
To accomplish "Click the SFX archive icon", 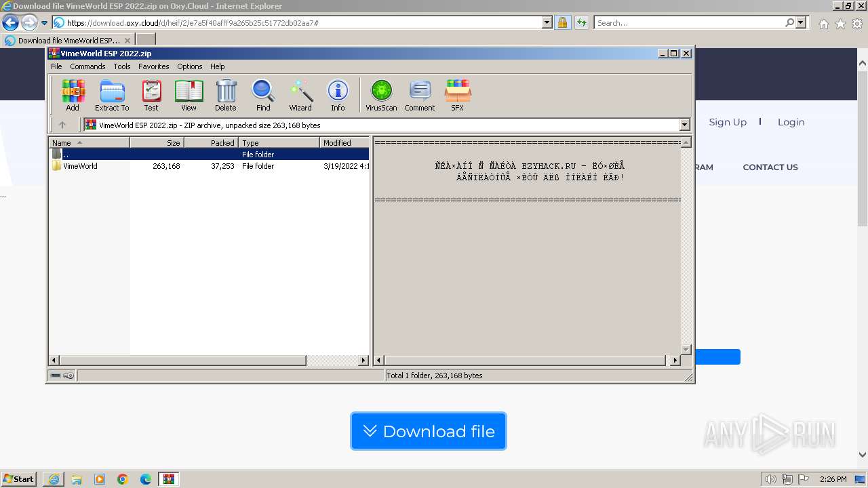I will (458, 95).
